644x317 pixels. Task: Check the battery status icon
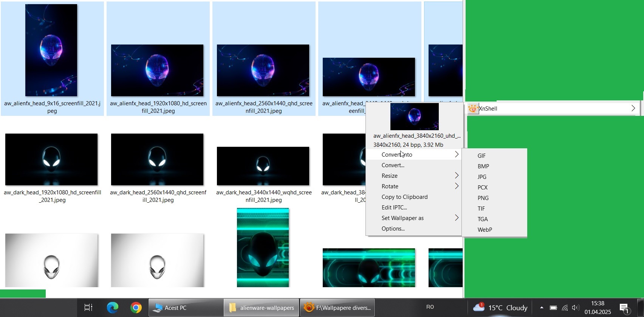coord(553,308)
